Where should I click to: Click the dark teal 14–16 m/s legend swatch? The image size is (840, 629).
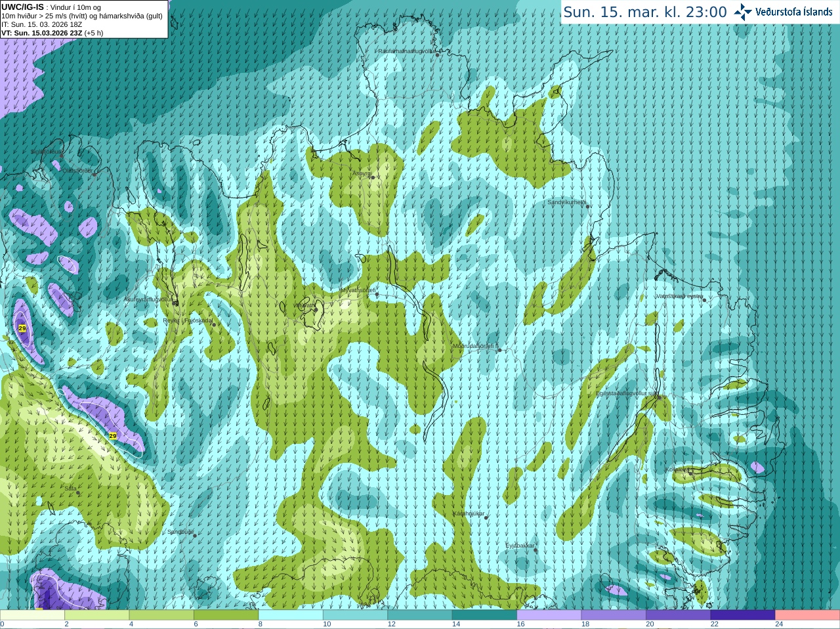484,615
